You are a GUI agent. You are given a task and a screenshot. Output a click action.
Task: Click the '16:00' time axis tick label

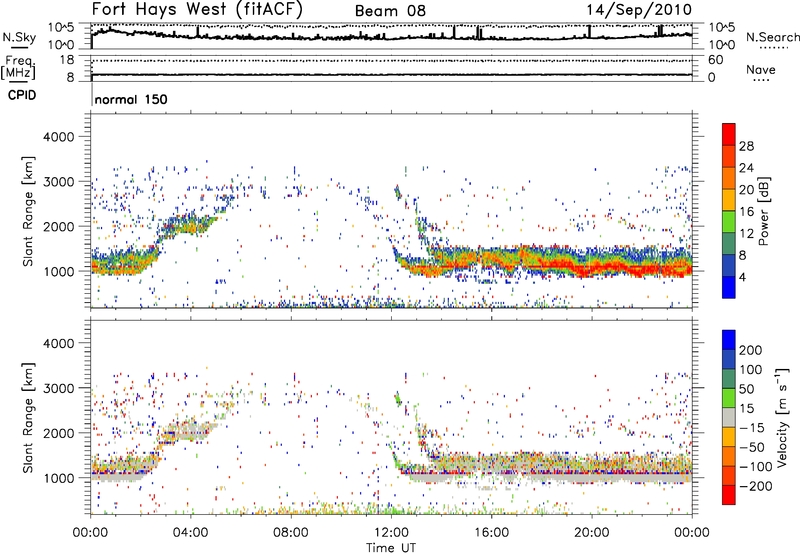[491, 533]
